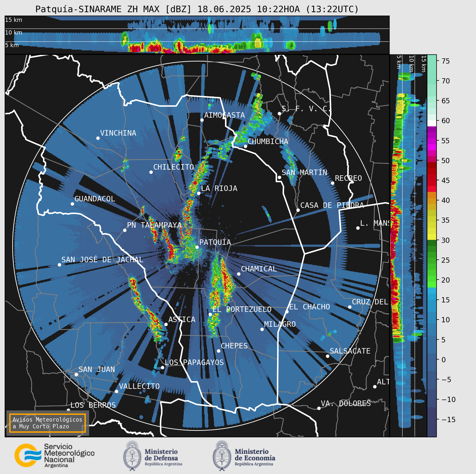Click the VA. DOLORES marker dot
Image resolution: width=476 pixels, height=474 pixels.
pyautogui.click(x=319, y=408)
